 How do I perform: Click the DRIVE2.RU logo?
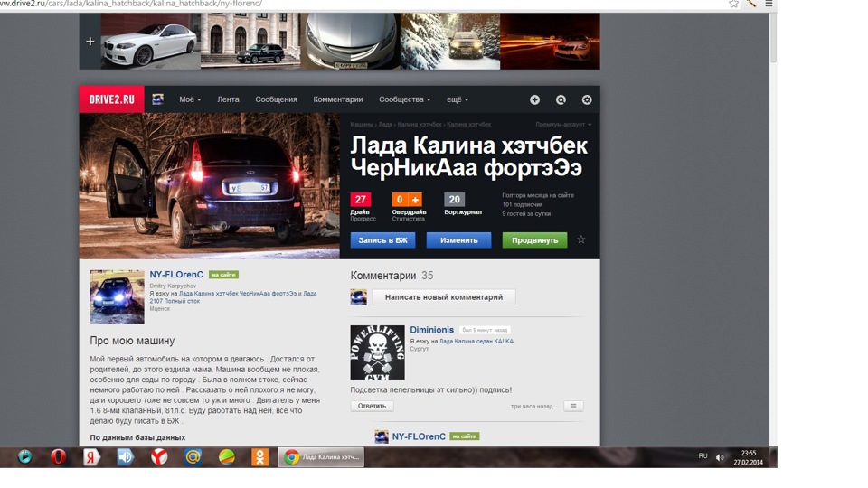tap(112, 99)
